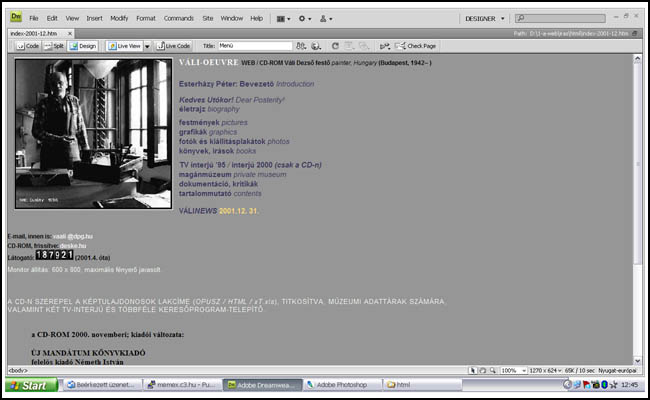Select the pointer Select tool in status bar
Image resolution: width=650 pixels, height=400 pixels.
point(472,370)
